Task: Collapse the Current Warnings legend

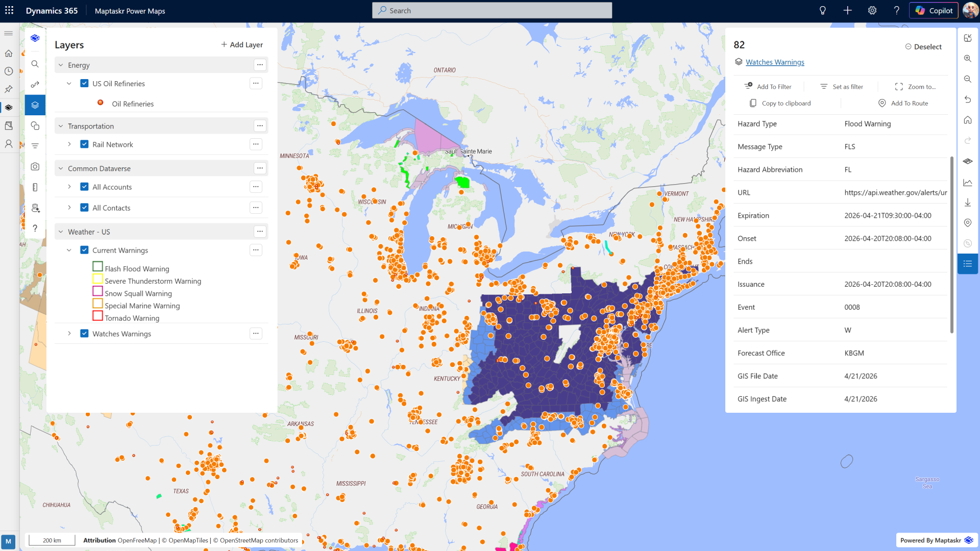Action: tap(69, 250)
